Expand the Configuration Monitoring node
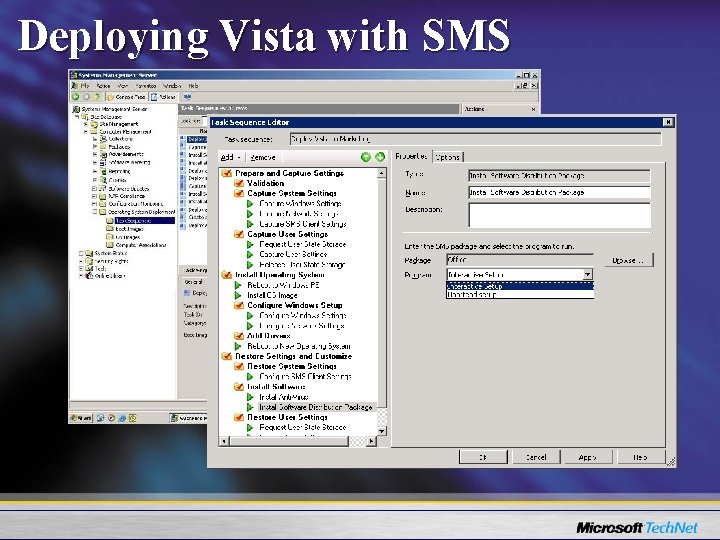720x540 pixels. [x=95, y=204]
